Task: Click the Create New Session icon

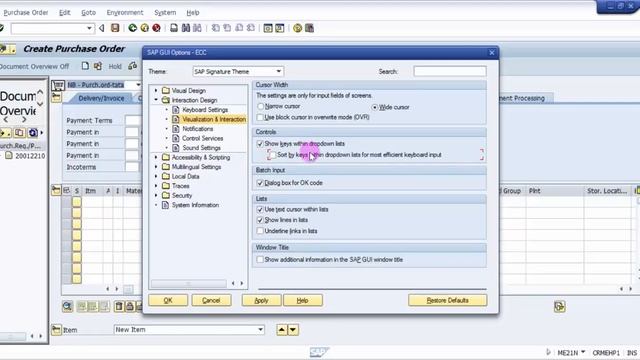Action: 268,28
